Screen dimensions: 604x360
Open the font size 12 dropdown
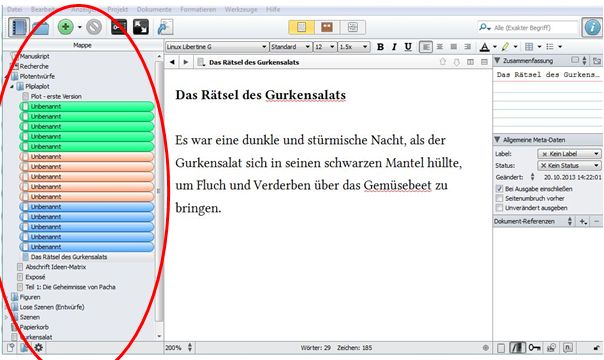point(325,47)
